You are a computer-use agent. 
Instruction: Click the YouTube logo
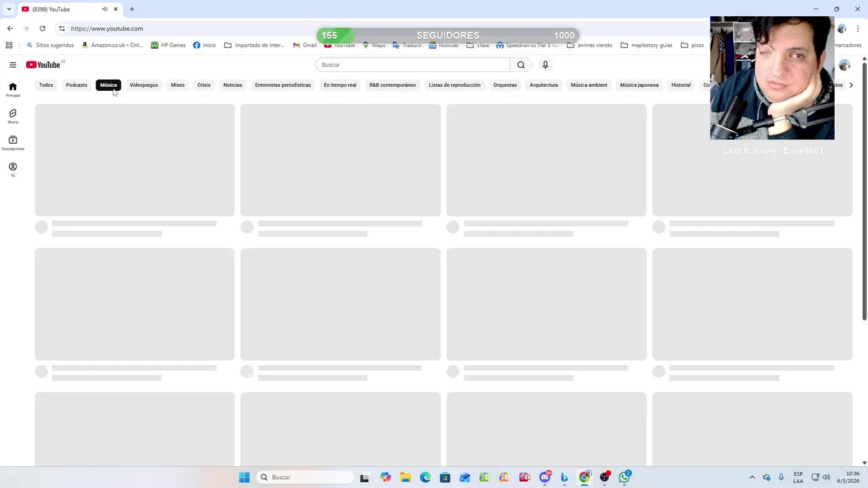[43, 64]
